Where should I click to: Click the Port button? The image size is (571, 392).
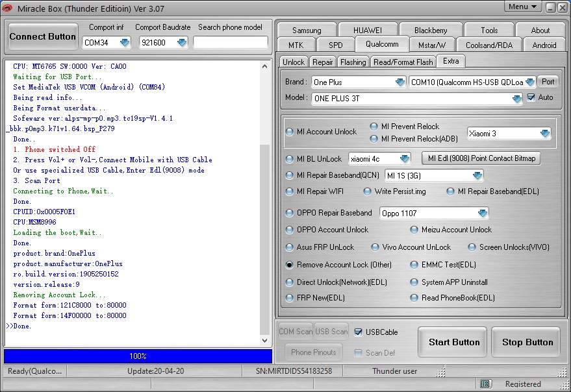pos(548,82)
